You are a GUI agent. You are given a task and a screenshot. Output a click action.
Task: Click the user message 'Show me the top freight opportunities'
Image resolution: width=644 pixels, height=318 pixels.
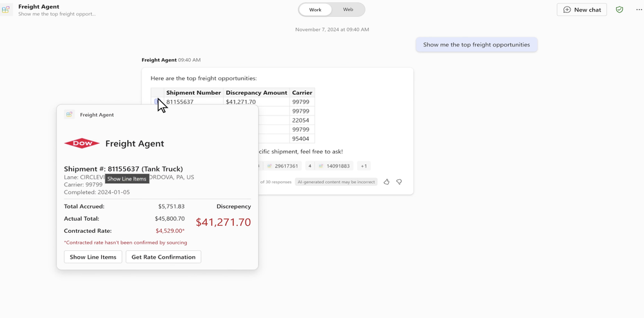click(476, 45)
